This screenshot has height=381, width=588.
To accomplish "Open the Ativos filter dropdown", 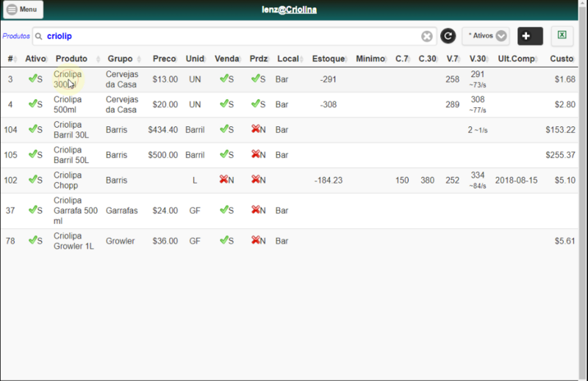I will pyautogui.click(x=486, y=36).
